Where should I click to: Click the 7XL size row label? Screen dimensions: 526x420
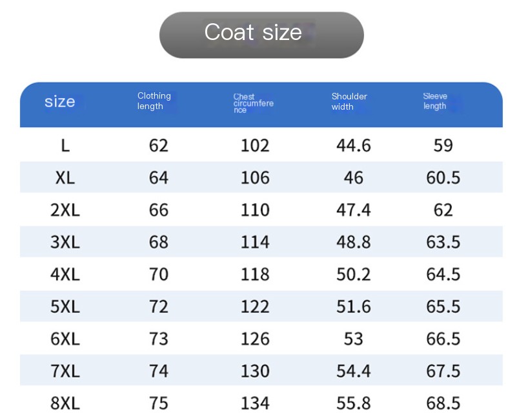coord(65,371)
